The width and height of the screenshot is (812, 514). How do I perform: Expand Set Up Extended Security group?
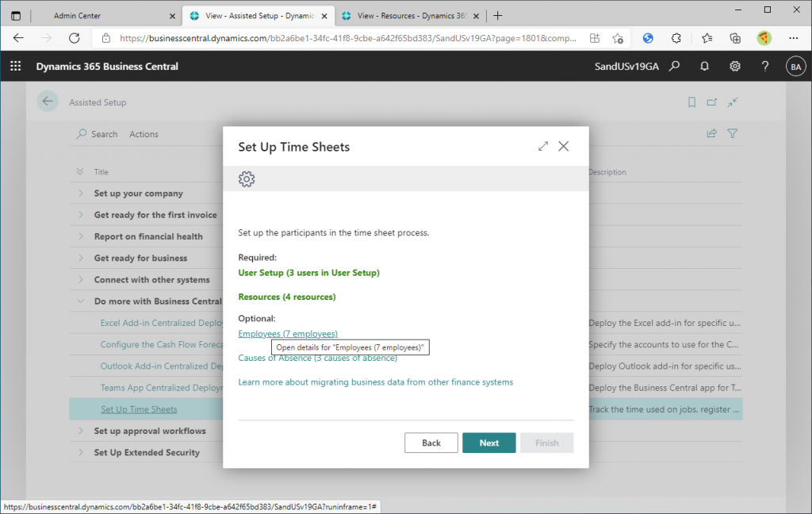(81, 452)
